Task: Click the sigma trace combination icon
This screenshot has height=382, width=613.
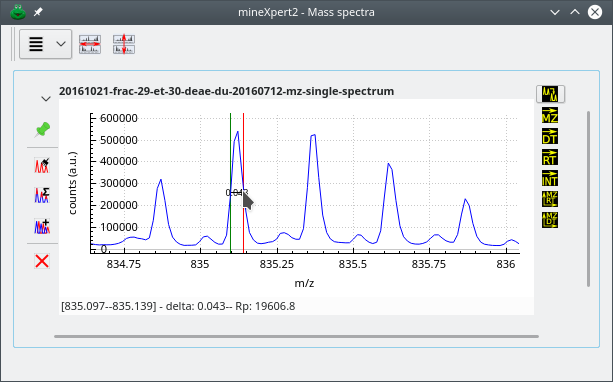Action: click(x=42, y=195)
